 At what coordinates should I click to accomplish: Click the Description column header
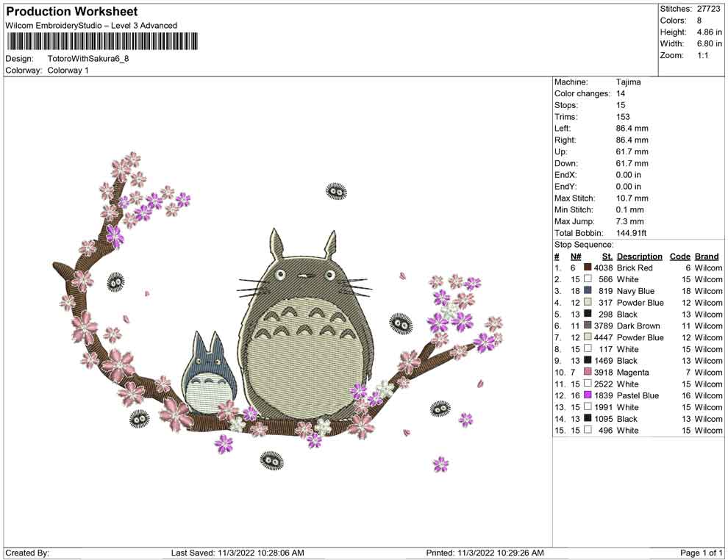(x=639, y=256)
